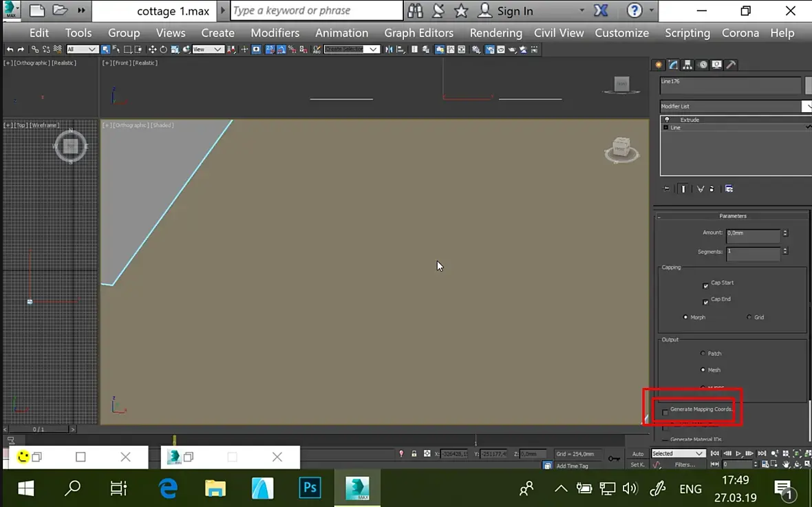Click the Set Keys key icon
This screenshot has height=507, width=812.
[614, 458]
